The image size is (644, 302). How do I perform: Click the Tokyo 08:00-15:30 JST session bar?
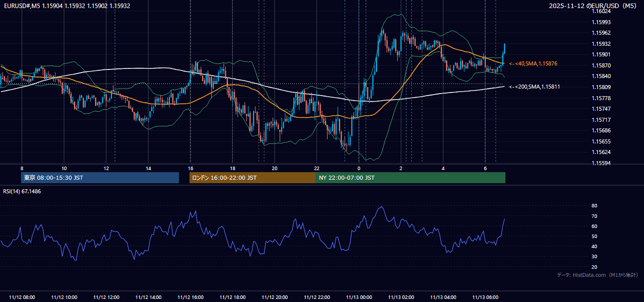[100, 178]
